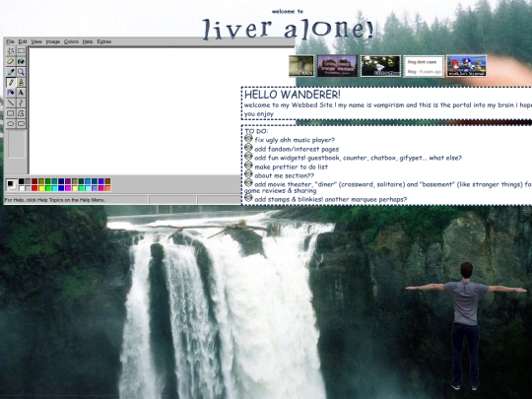This screenshot has height=399, width=532.
Task: Choose the Fill With Color bucket tool
Action: 21,61
